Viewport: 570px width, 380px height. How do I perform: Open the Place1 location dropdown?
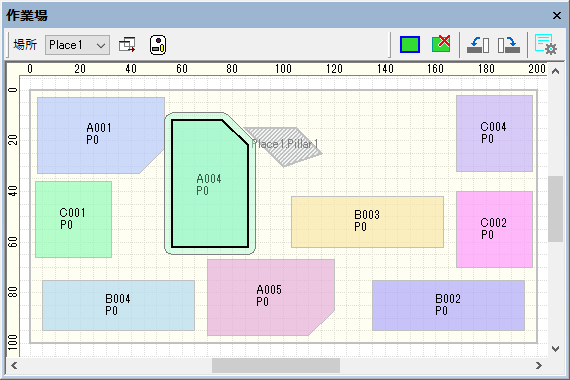77,45
